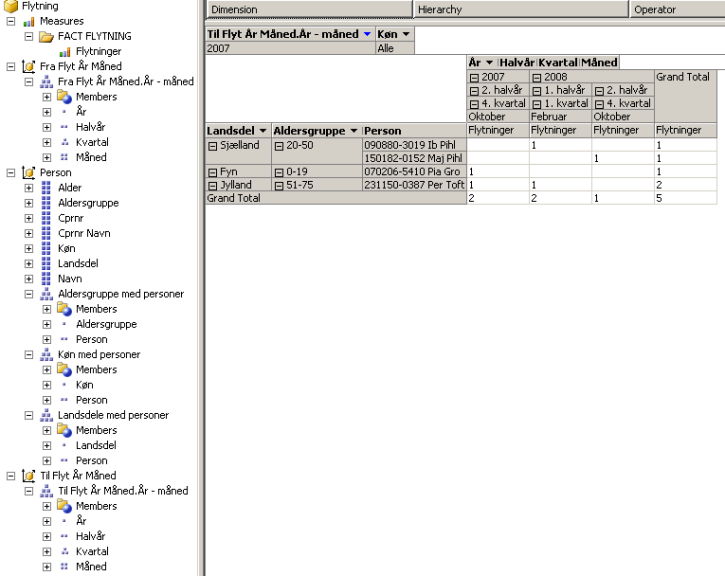Click the Landsdele med personer hierarchy icon
This screenshot has width=725, height=576.
pyautogui.click(x=46, y=415)
